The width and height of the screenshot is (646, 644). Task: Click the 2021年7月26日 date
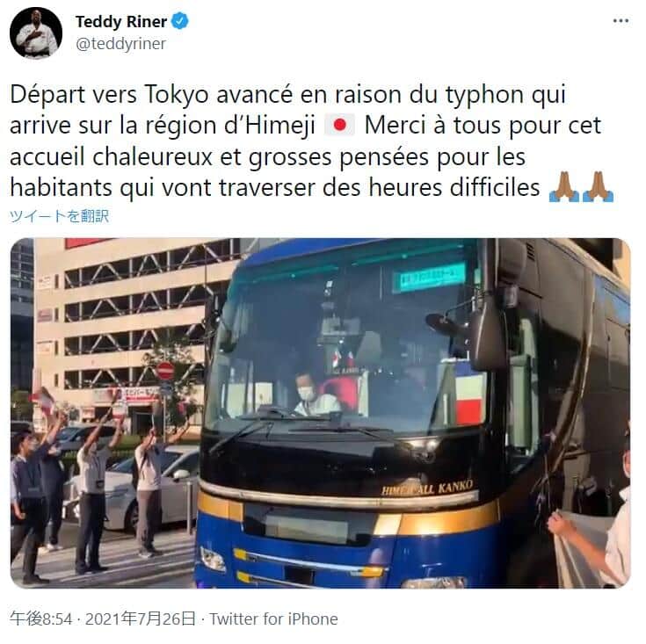(x=140, y=619)
